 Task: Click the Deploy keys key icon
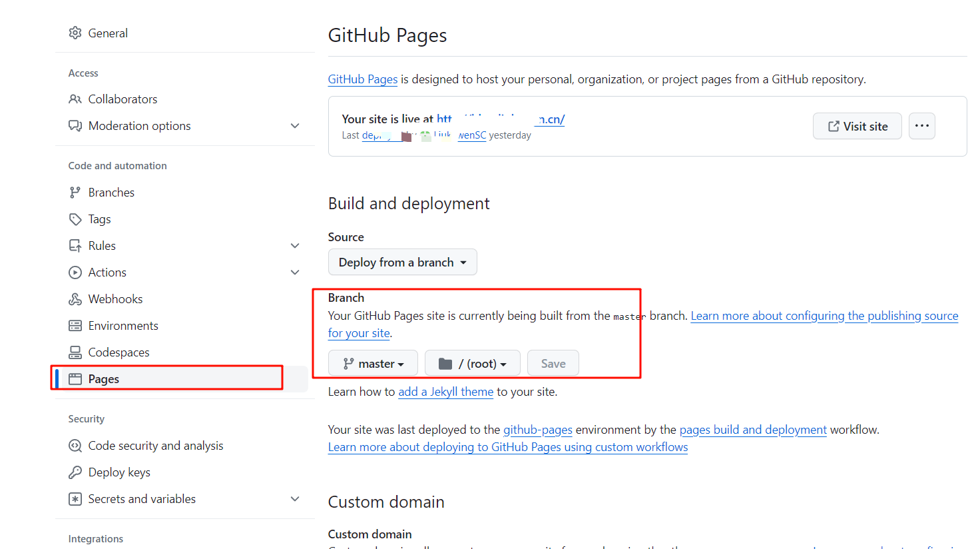[75, 472]
